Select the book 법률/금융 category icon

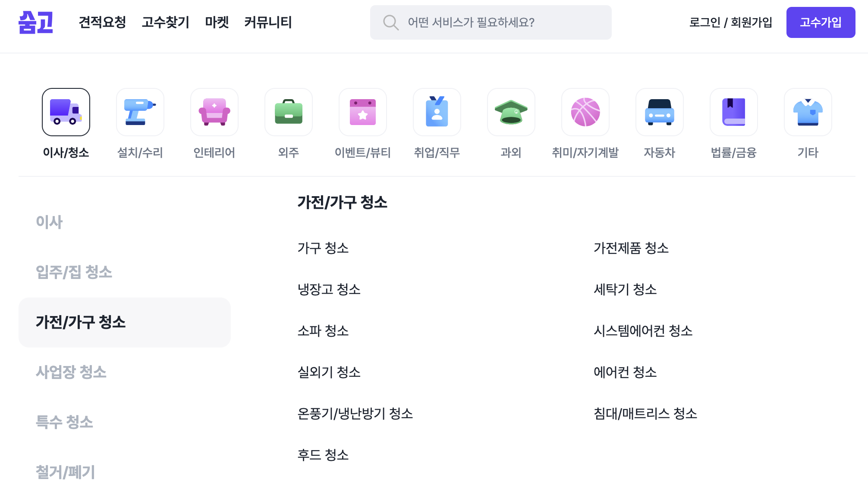point(734,112)
